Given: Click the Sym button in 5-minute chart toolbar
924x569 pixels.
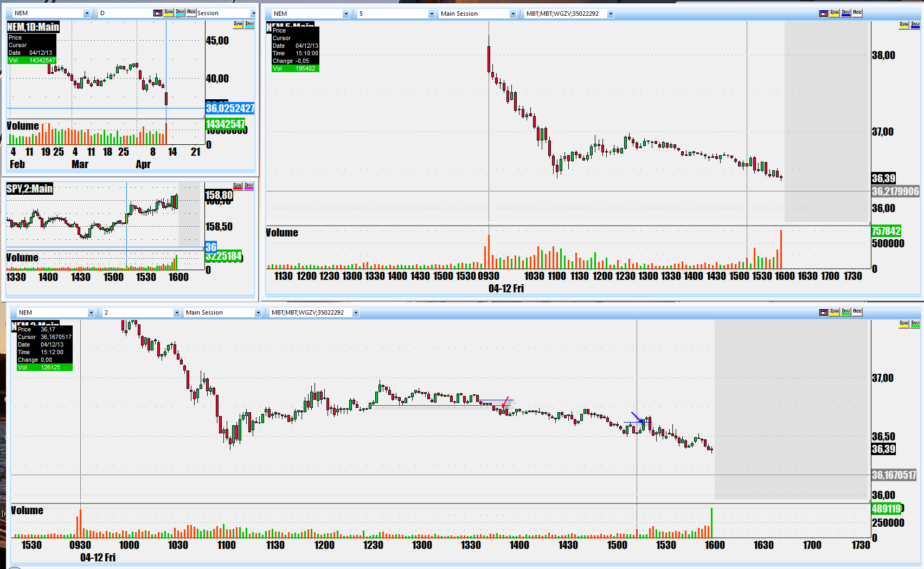Looking at the screenshot, I should point(835,13).
